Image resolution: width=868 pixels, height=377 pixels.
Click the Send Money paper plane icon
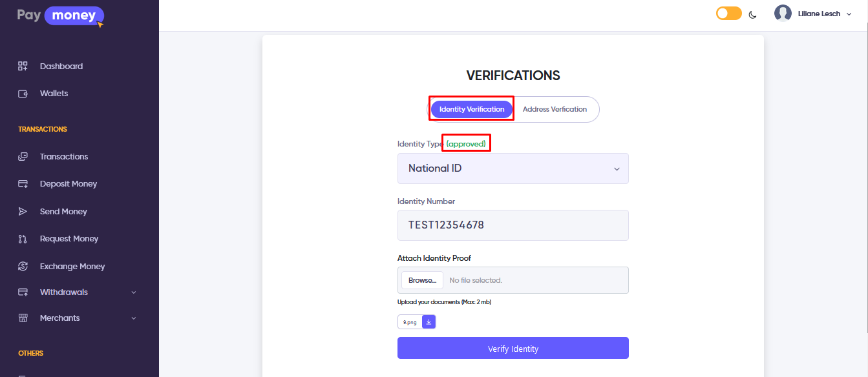(x=23, y=212)
